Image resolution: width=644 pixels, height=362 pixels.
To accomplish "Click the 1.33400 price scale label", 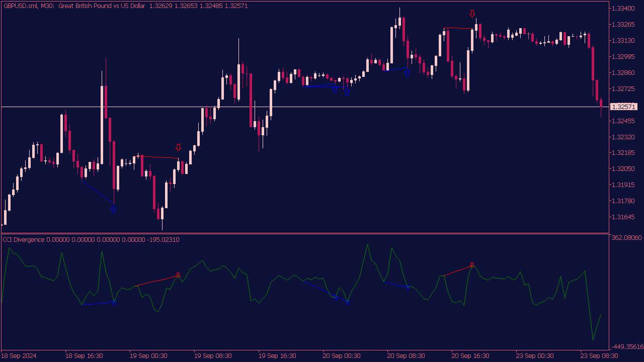I will coord(624,8).
